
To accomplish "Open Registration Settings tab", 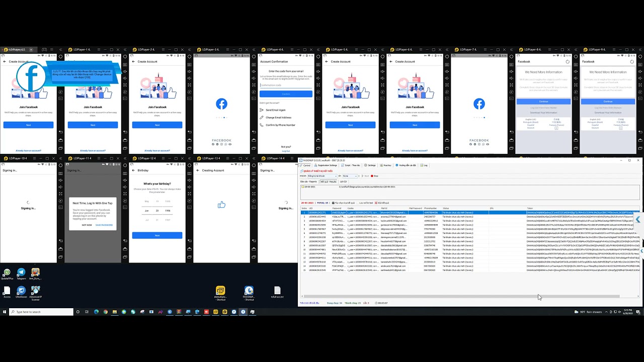I will pos(326,165).
